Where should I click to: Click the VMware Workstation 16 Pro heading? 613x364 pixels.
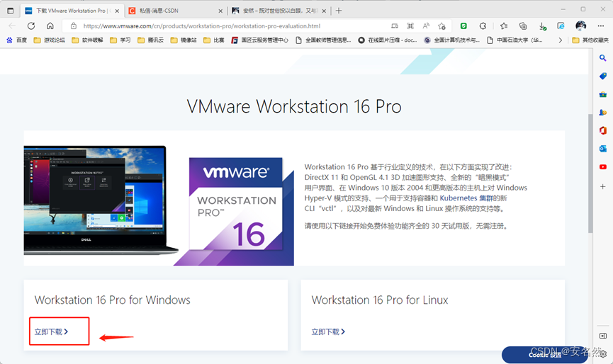pos(294,107)
